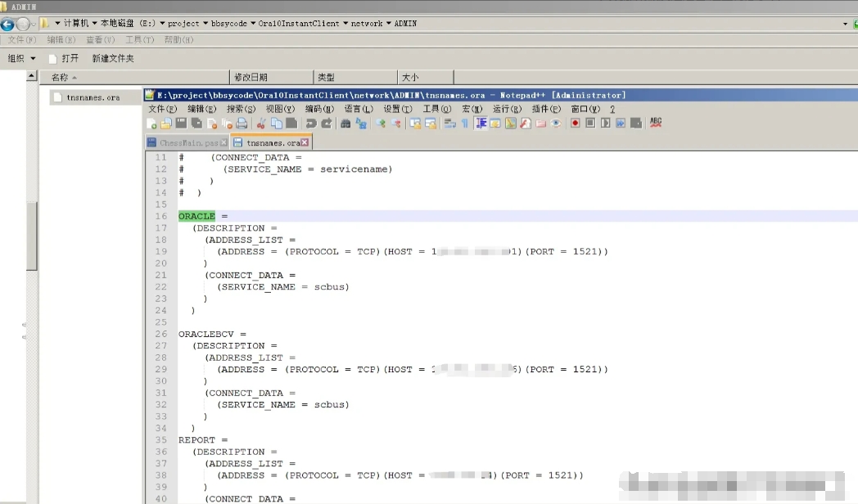The width and height of the screenshot is (858, 504).
Task: Expand the breadcrumb arrow before project
Action: [162, 24]
